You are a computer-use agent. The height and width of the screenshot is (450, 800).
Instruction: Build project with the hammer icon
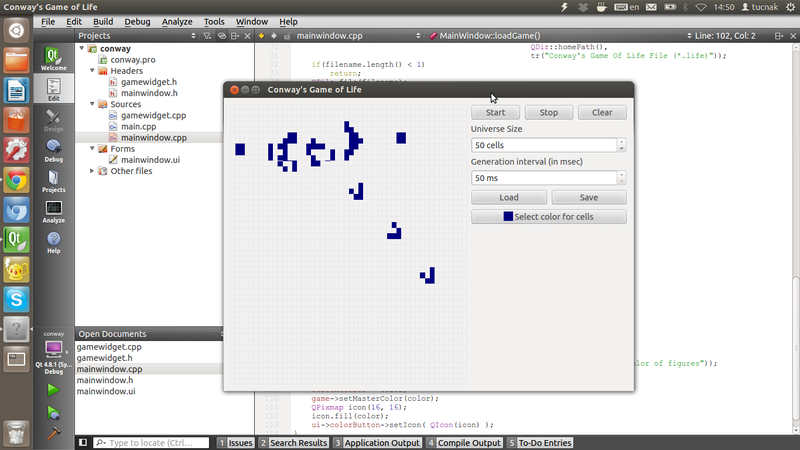tap(53, 433)
